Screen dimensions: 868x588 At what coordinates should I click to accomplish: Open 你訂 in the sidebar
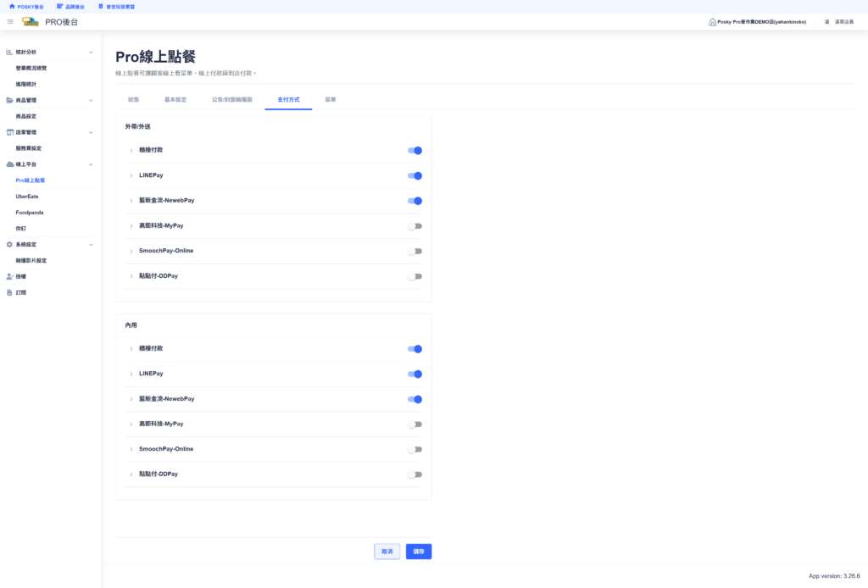click(21, 229)
